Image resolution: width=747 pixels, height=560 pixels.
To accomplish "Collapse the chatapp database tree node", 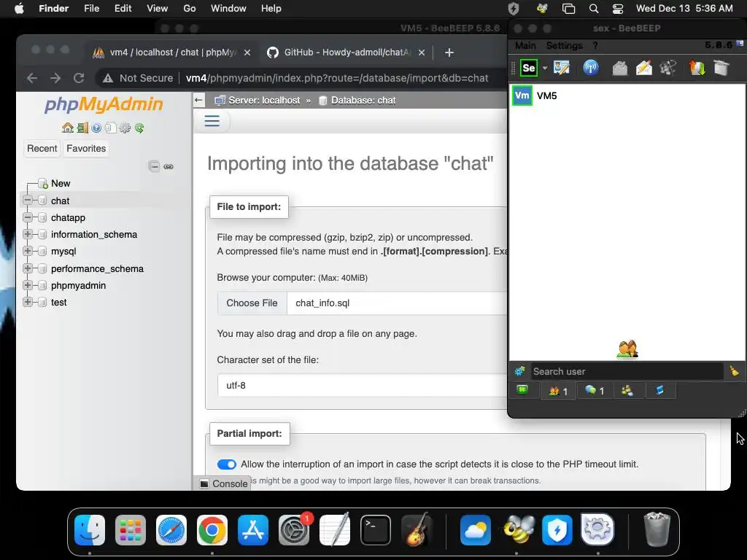I will pos(28,217).
